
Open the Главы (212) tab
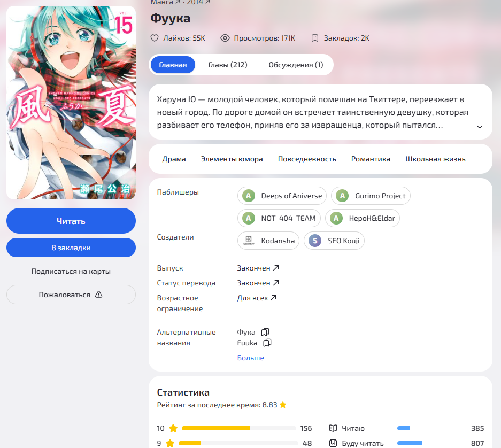[x=228, y=65]
